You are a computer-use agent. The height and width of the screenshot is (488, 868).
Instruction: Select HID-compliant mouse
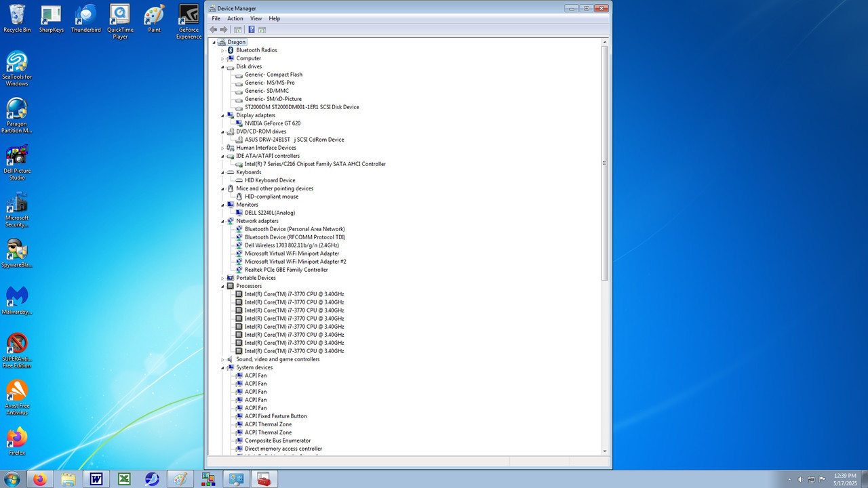[x=271, y=197]
